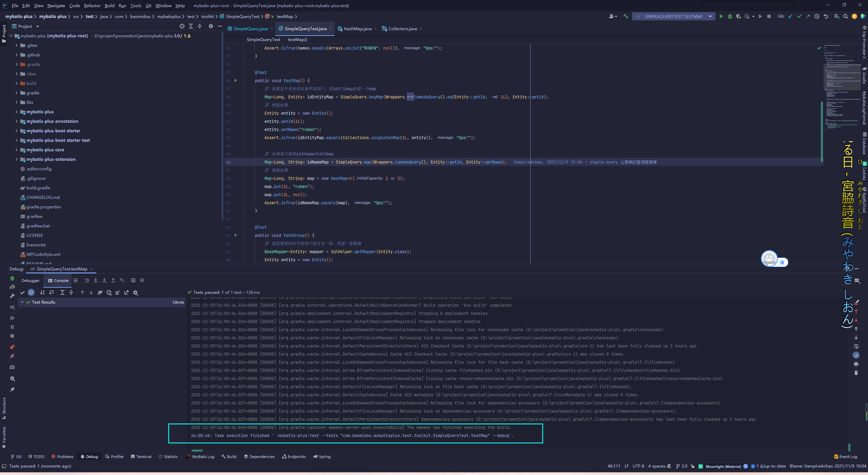Run with Coverage from the toolbar

pyautogui.click(x=738, y=16)
